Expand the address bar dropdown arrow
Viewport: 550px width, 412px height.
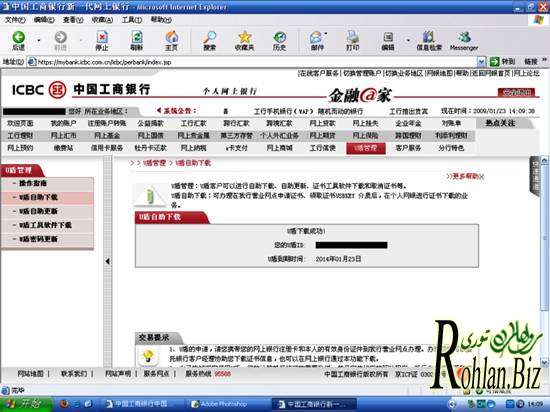481,62
